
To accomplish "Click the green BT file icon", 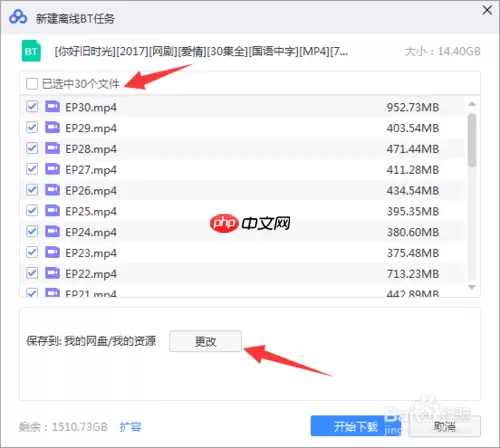I will click(31, 51).
